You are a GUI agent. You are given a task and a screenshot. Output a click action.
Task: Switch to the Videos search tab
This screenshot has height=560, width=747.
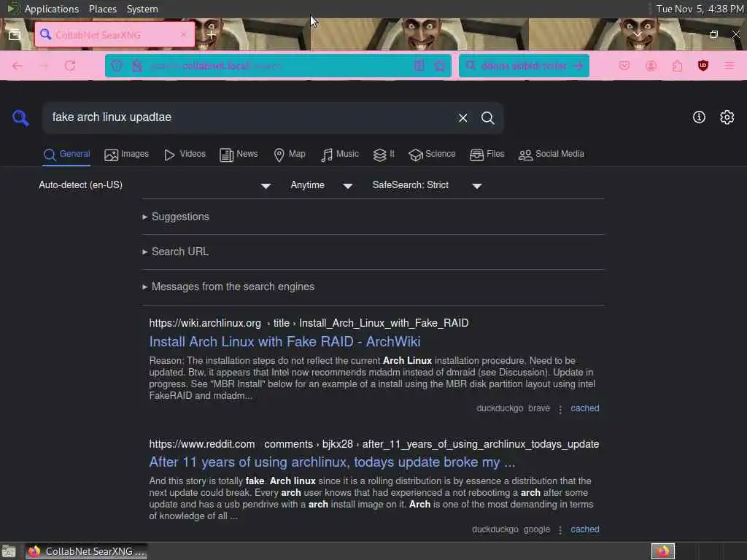(185, 155)
